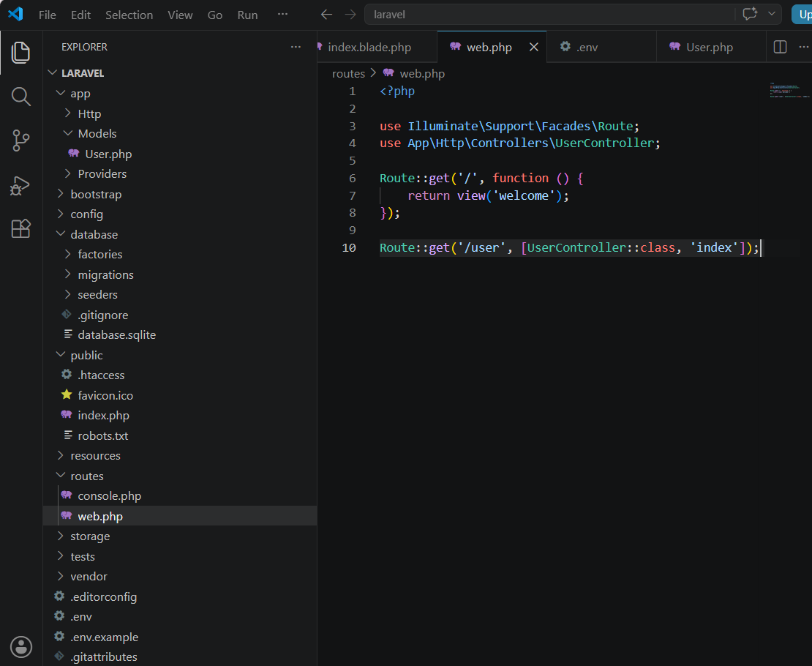Open the Explorer view in activity bar
The image size is (812, 666).
click(20, 53)
